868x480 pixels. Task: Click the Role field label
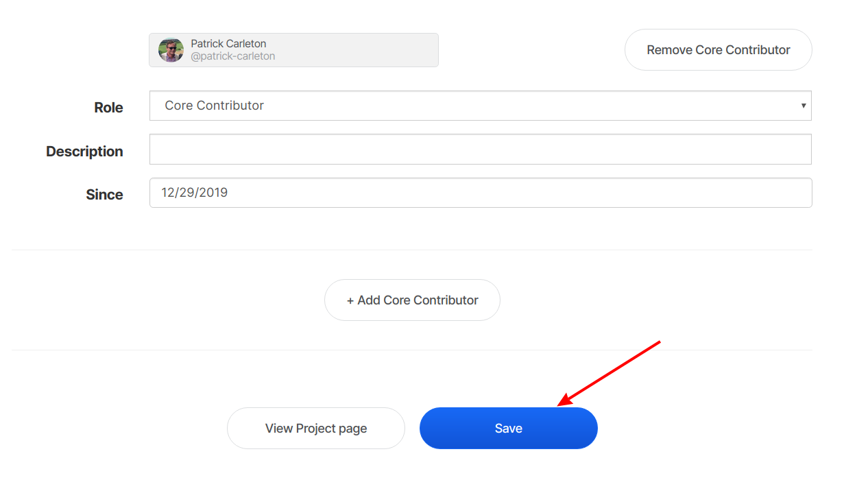(108, 108)
